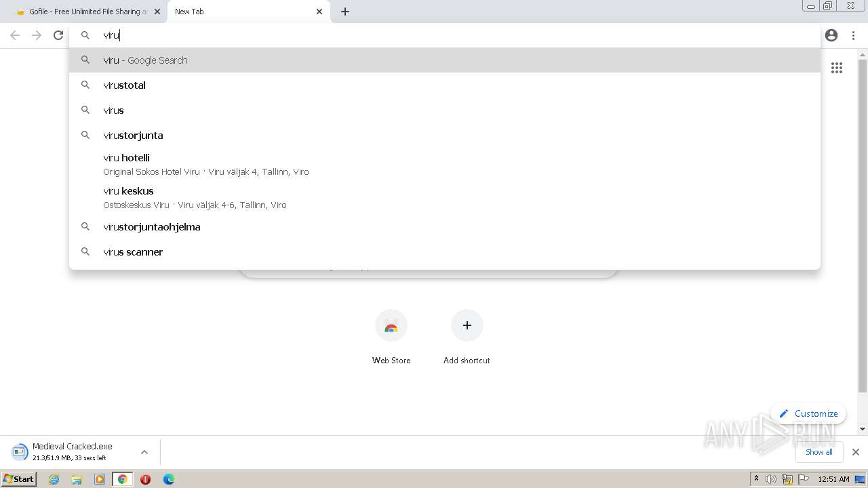
Task: Open the volume speaker tray icon
Action: (x=771, y=479)
